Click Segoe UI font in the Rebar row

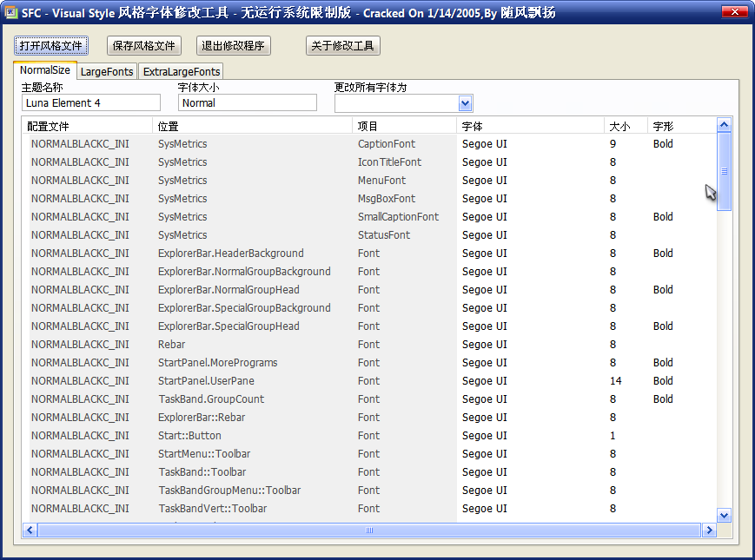click(485, 345)
